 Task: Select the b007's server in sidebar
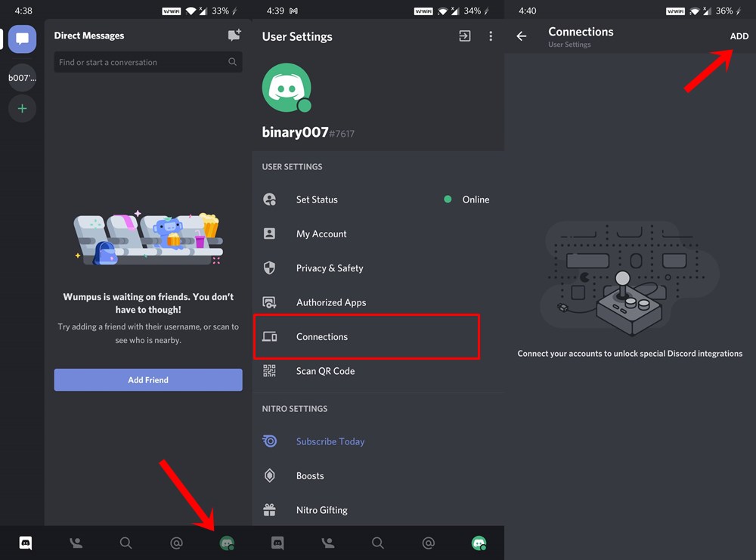(22, 78)
